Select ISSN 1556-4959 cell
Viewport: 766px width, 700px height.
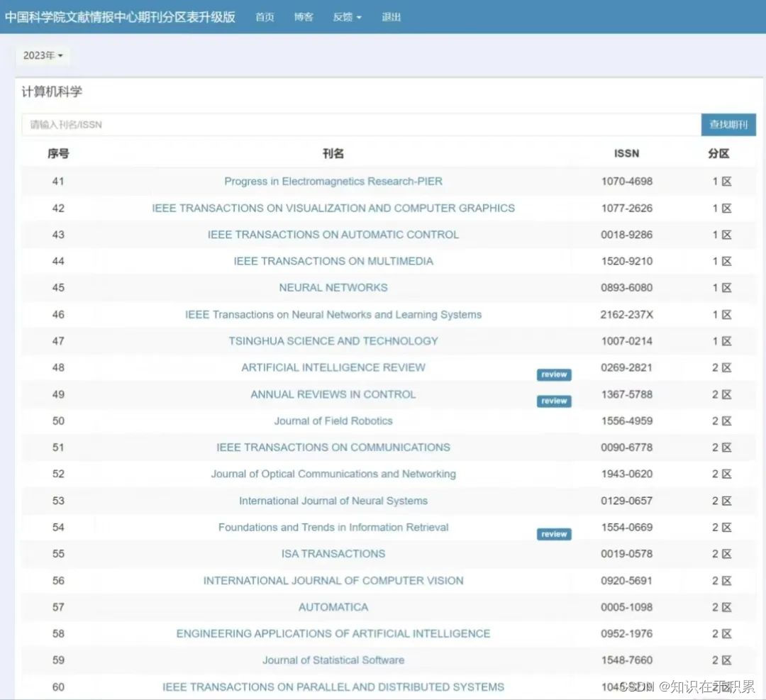click(627, 421)
